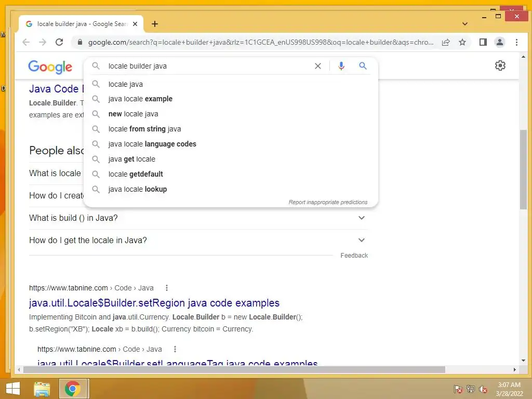Open 'java.util.Locale$Builder.setRegion java code examples' result
532x399 pixels.
click(154, 303)
